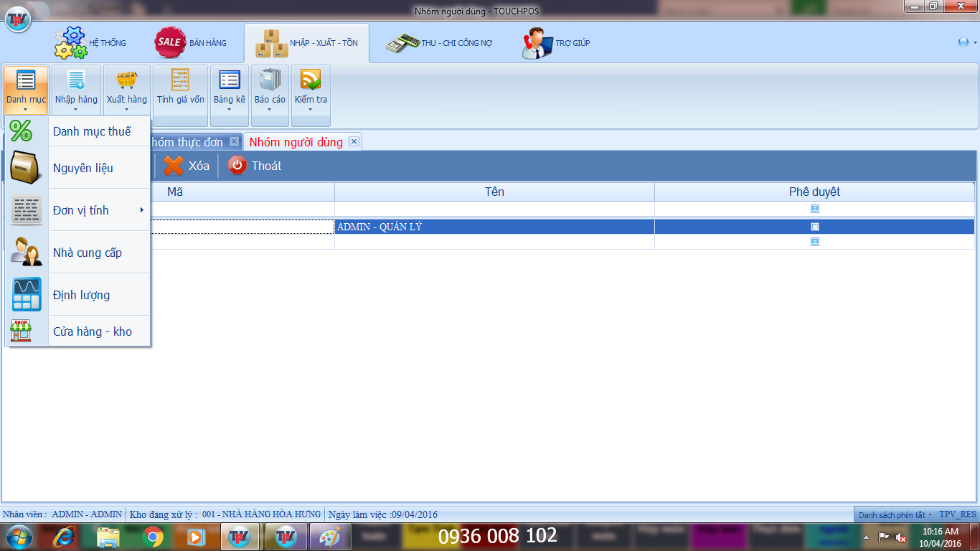Close the Nhóm người dùng tab

(x=354, y=141)
